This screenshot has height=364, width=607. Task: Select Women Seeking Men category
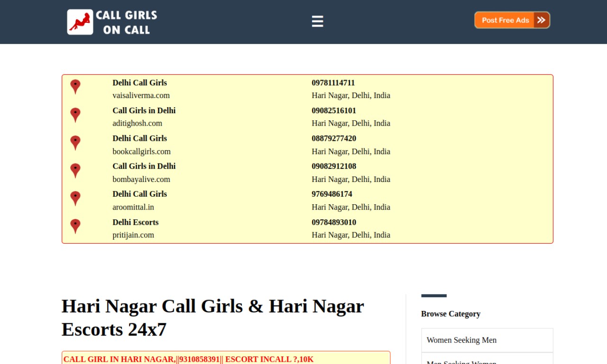487,340
